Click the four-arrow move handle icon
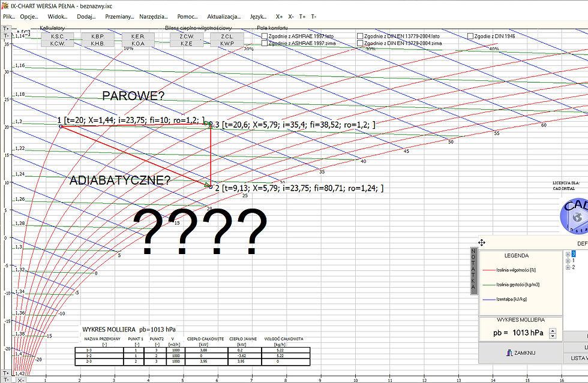588x383 pixels. pyautogui.click(x=482, y=243)
